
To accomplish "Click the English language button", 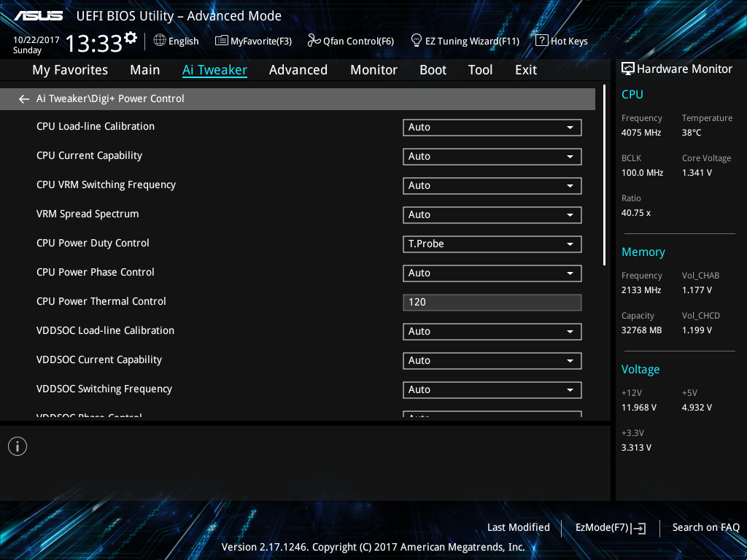I will pos(177,41).
